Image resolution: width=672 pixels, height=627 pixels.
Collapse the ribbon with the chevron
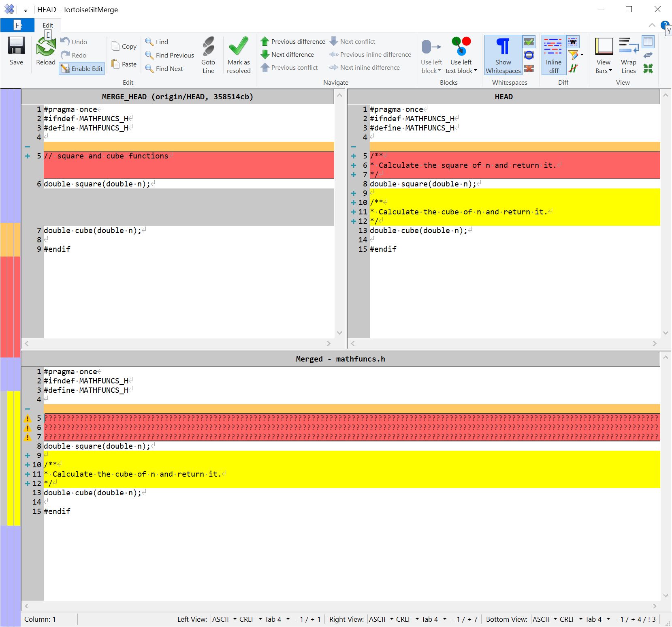coord(652,25)
